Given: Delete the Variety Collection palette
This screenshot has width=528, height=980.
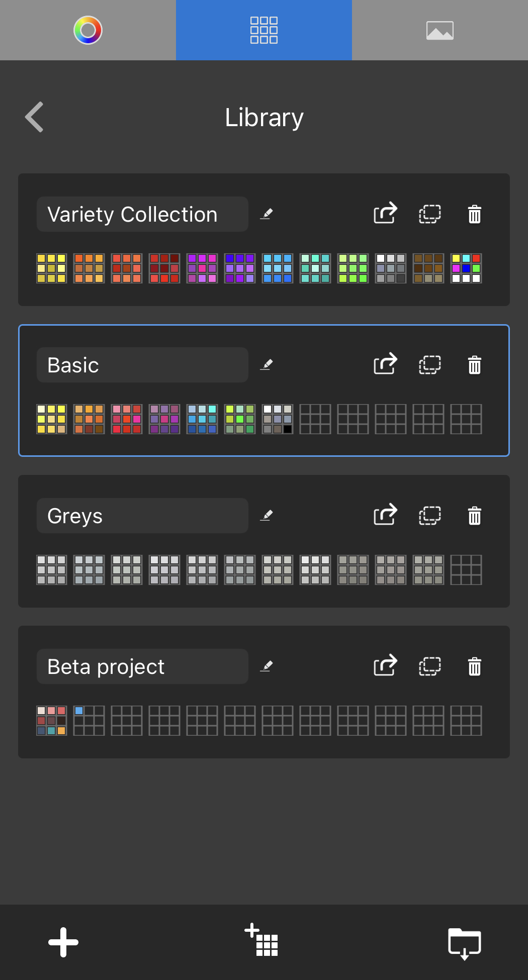Looking at the screenshot, I should point(475,214).
